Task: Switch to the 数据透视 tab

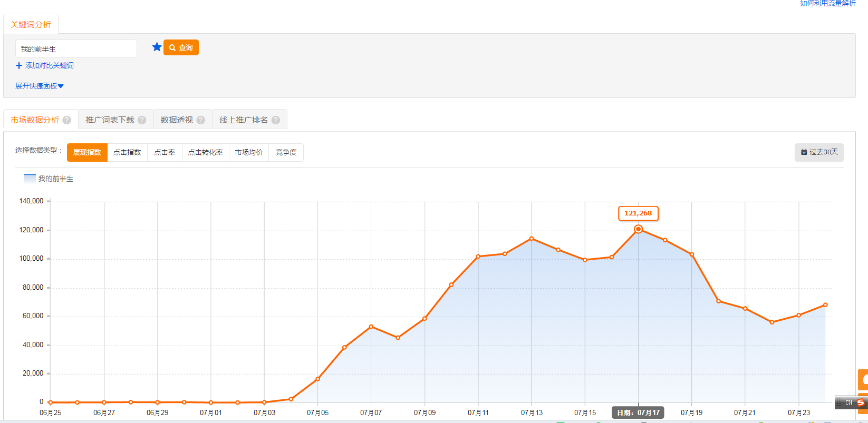Action: pyautogui.click(x=177, y=120)
